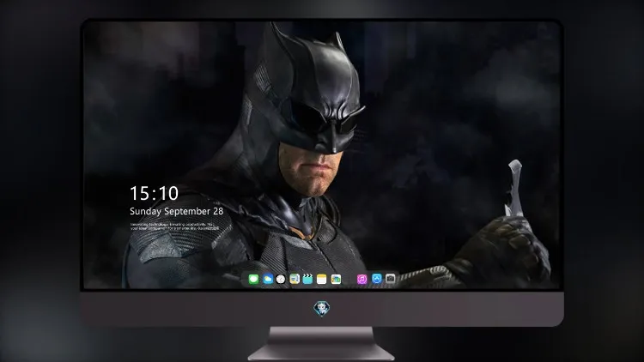Open the colorful photo gallery app
The image size is (644, 362).
[x=336, y=280]
